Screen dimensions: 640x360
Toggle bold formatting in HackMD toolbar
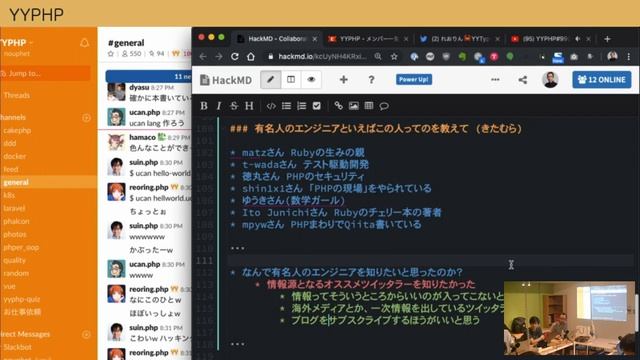click(204, 106)
